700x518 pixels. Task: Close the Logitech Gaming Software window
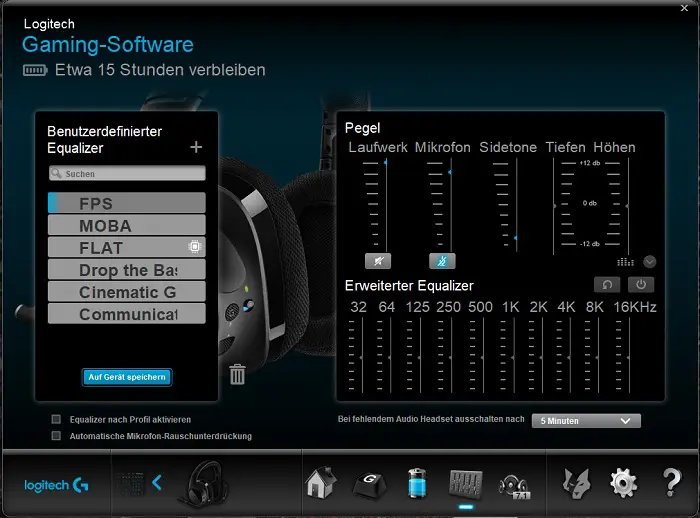point(684,8)
